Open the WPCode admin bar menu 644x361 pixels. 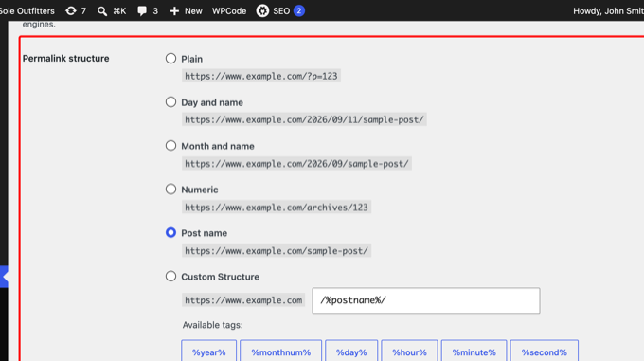tap(229, 11)
